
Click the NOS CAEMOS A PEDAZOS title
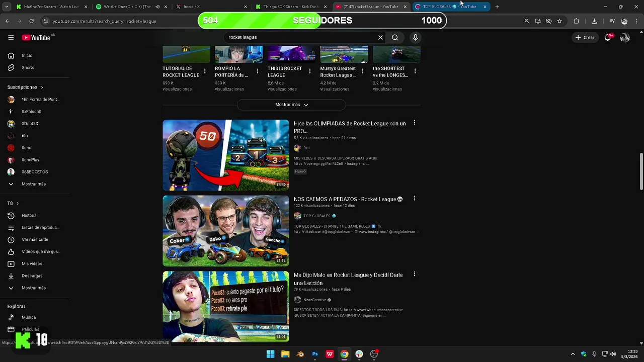tap(348, 199)
